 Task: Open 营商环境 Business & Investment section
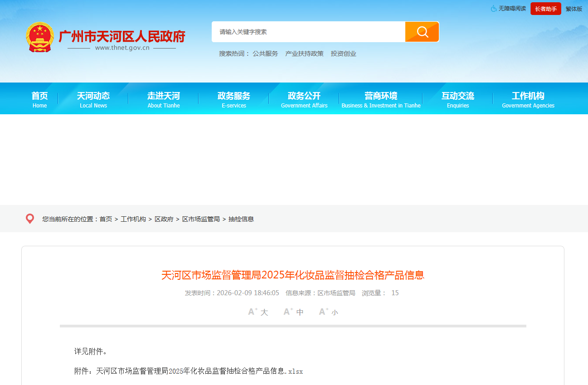(x=381, y=99)
